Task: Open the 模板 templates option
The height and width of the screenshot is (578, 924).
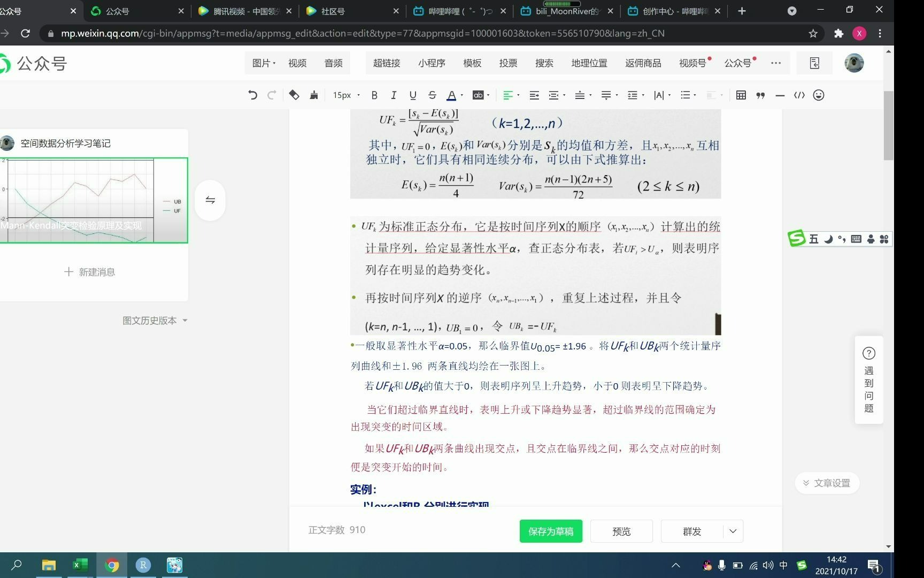Action: point(472,63)
